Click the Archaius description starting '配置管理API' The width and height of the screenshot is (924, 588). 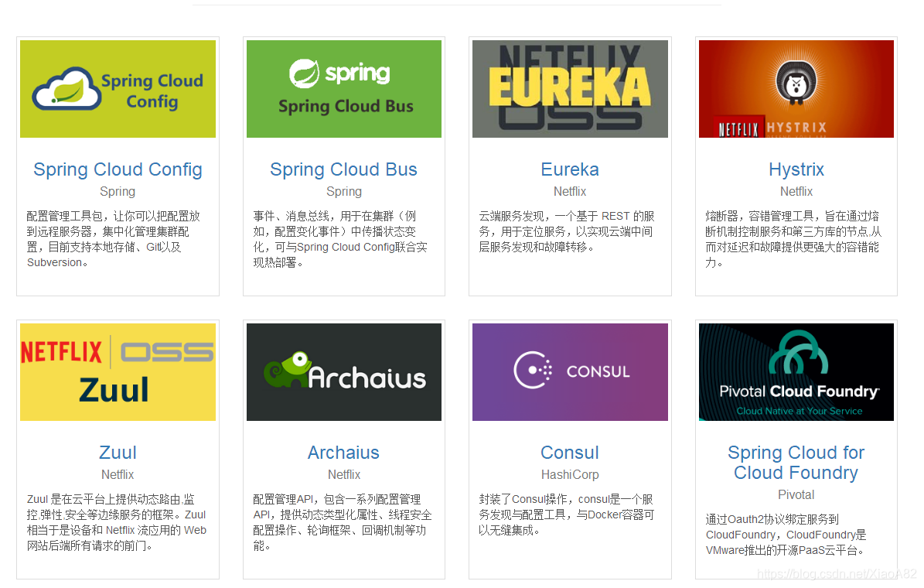pos(343,522)
